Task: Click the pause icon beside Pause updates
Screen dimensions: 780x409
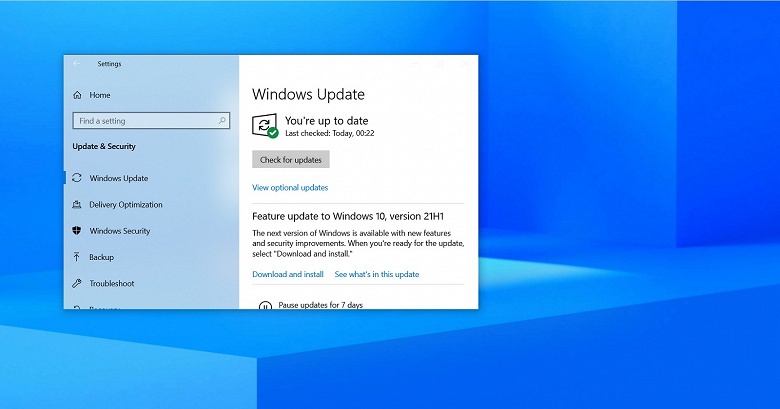Action: click(265, 305)
